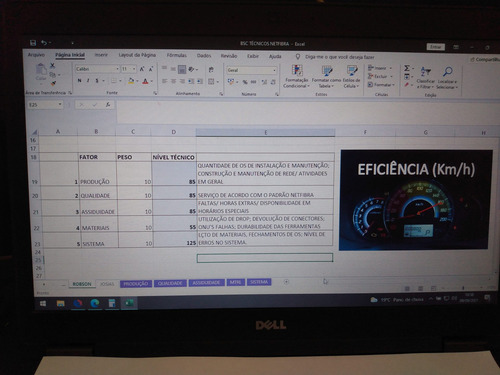The width and height of the screenshot is (500, 375).
Task: Decrease the cell indent
Action: coord(191,81)
